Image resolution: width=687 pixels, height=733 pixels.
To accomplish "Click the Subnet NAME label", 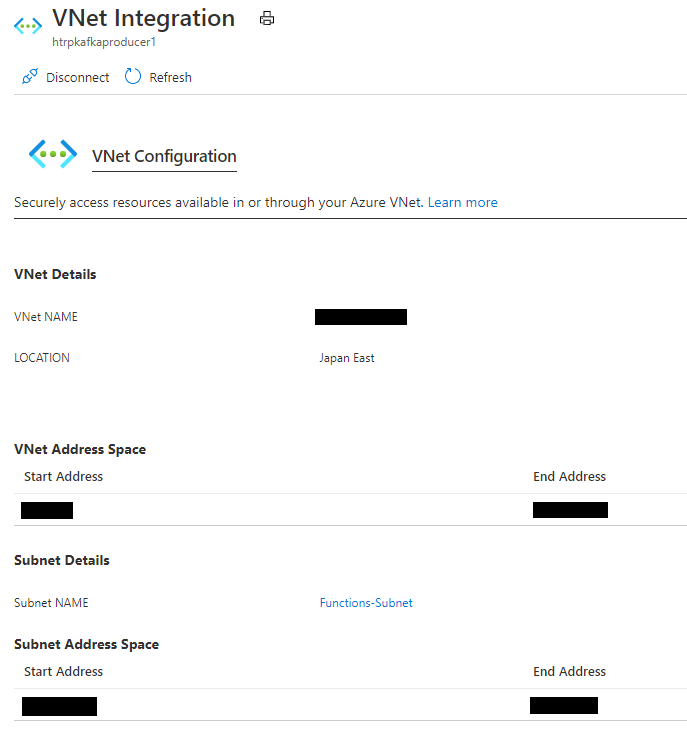I will (51, 603).
